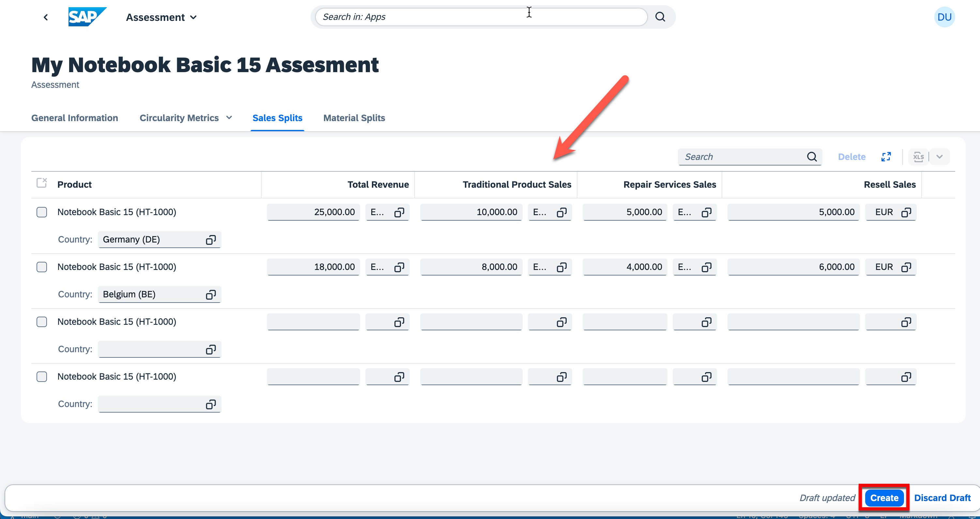Clear all row selections in header
The image size is (980, 519).
(41, 183)
